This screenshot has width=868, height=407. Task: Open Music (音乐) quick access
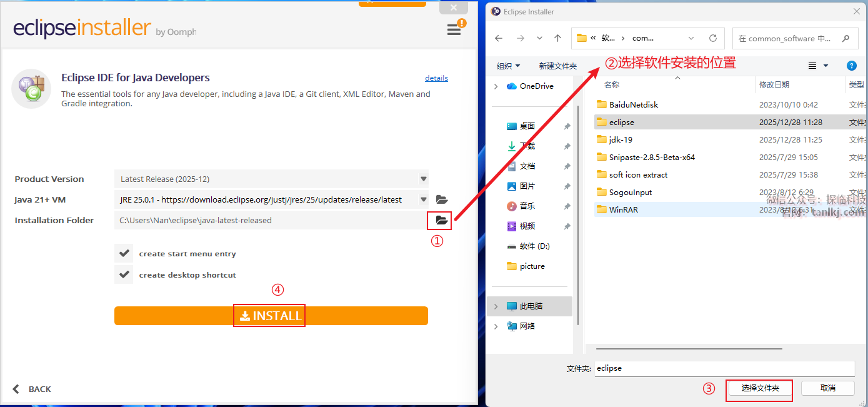[x=527, y=206]
